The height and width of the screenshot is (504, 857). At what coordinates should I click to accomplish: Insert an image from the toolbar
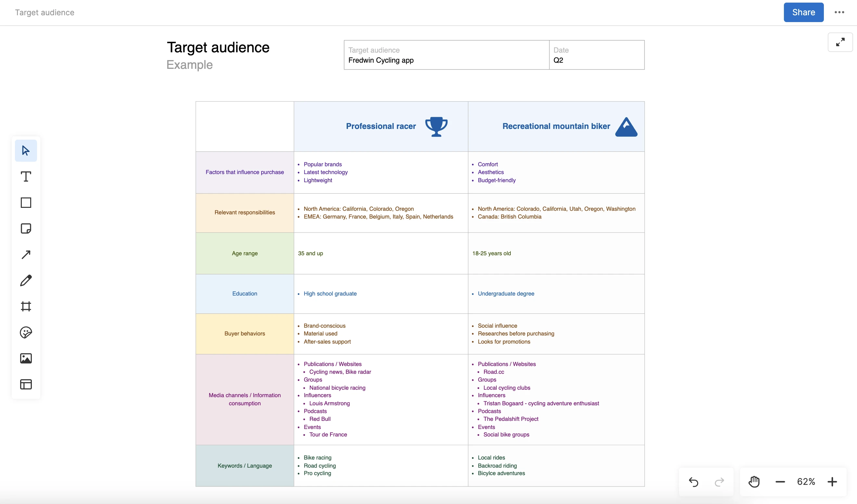click(x=26, y=358)
